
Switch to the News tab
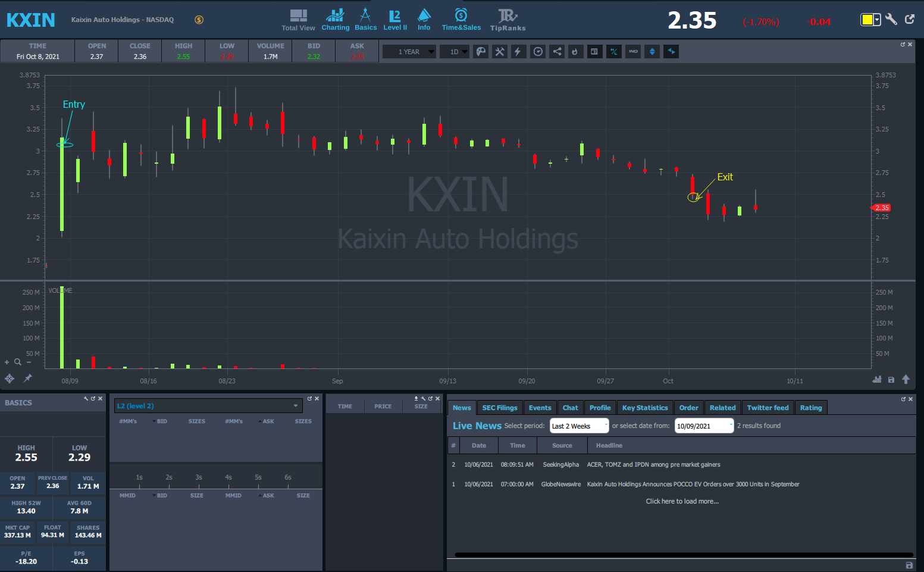pyautogui.click(x=462, y=408)
